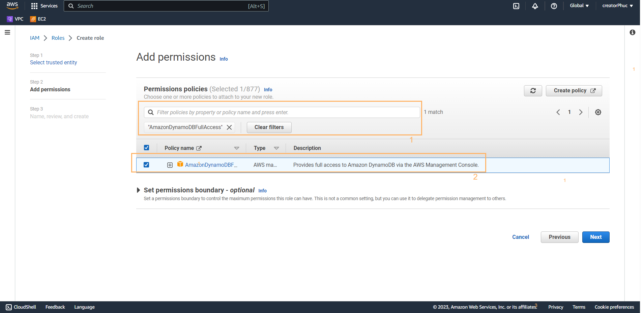Open the AmazonDynamoDBFullAccess policy link
The image size is (644, 313).
click(211, 165)
